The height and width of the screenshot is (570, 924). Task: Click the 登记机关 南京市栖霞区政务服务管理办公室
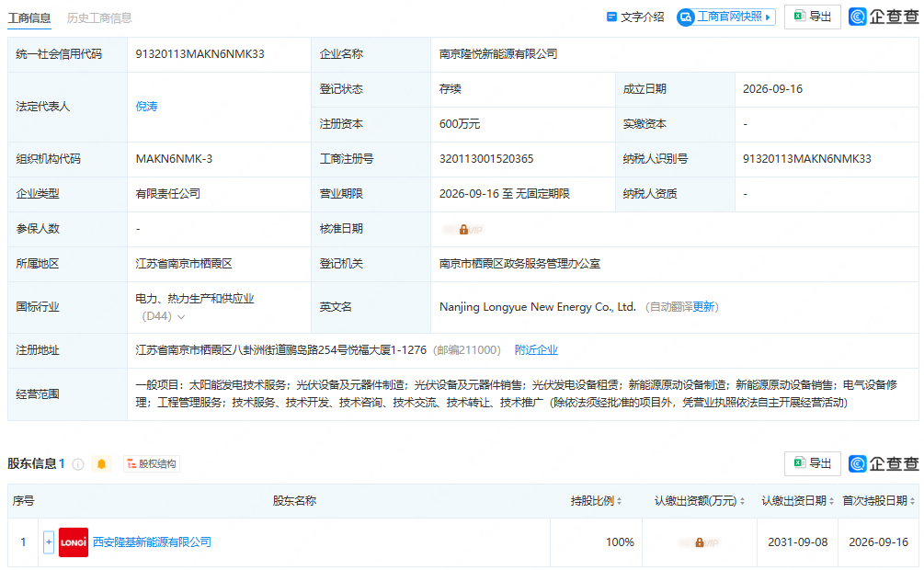point(519,264)
